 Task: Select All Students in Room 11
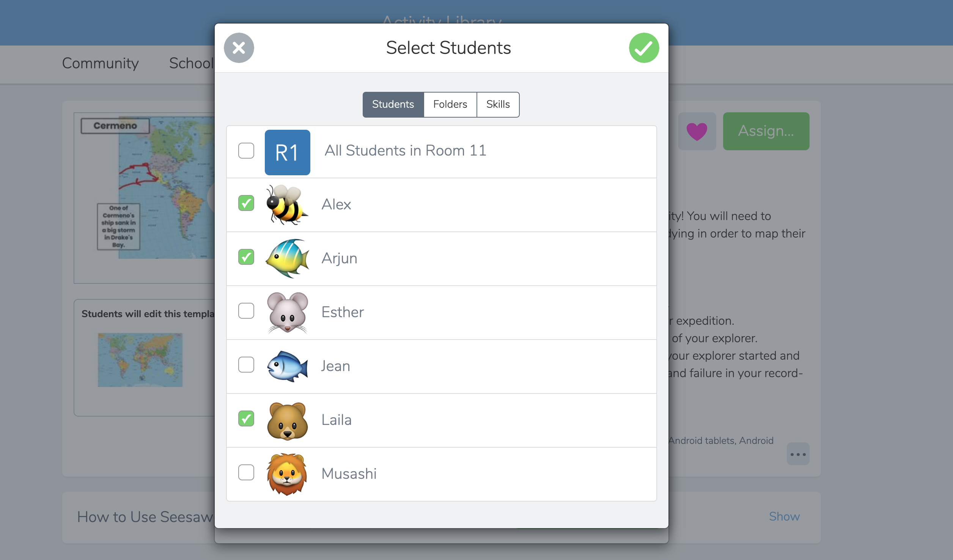[x=247, y=150]
